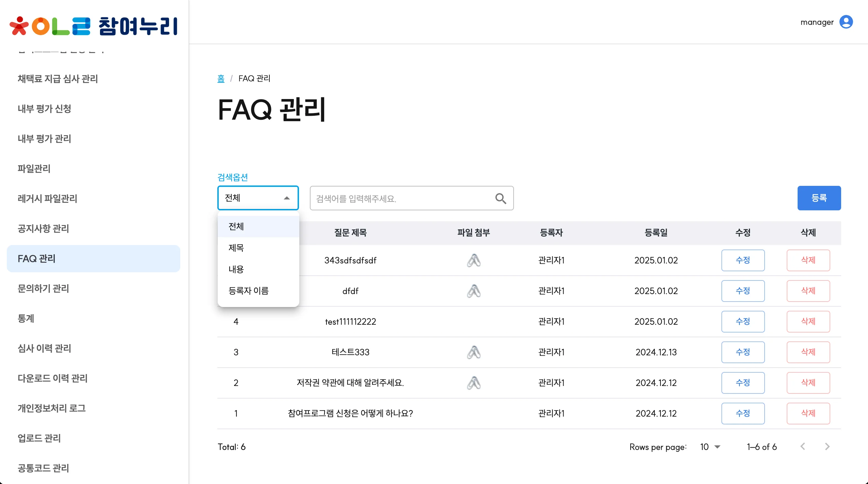The image size is (868, 484).
Task: Open the manager profile account icon
Action: coord(847,21)
